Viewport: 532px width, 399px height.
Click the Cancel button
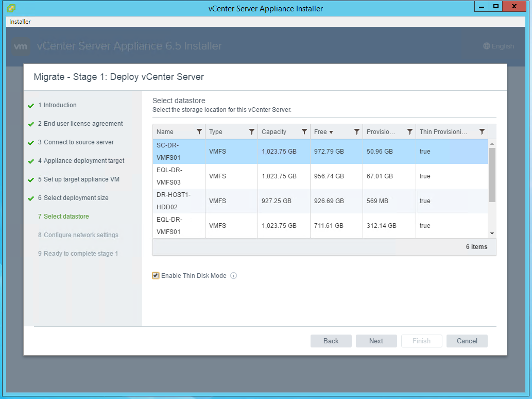coord(467,341)
